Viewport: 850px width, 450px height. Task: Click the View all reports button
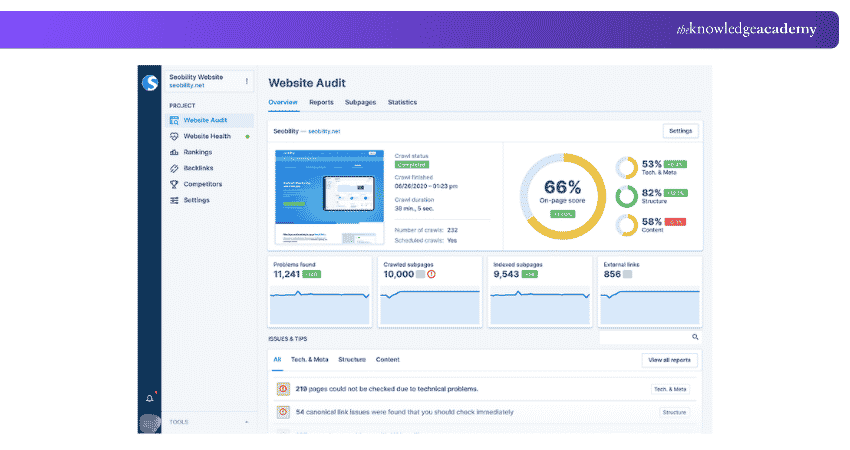pos(669,360)
